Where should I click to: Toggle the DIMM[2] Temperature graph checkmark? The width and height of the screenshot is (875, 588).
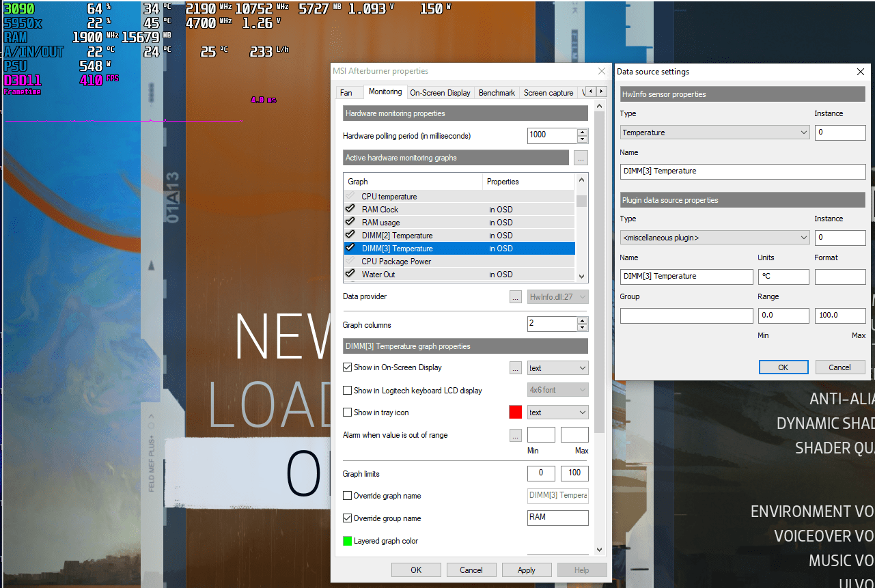(x=350, y=236)
